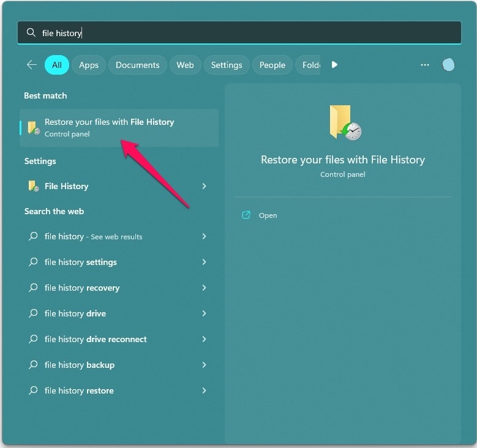Expand the 'file history recovery' chevron
477x448 pixels.
[x=204, y=288]
